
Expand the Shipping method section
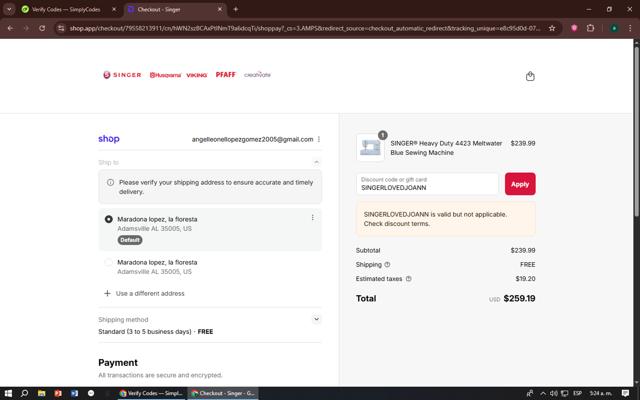coord(316,319)
